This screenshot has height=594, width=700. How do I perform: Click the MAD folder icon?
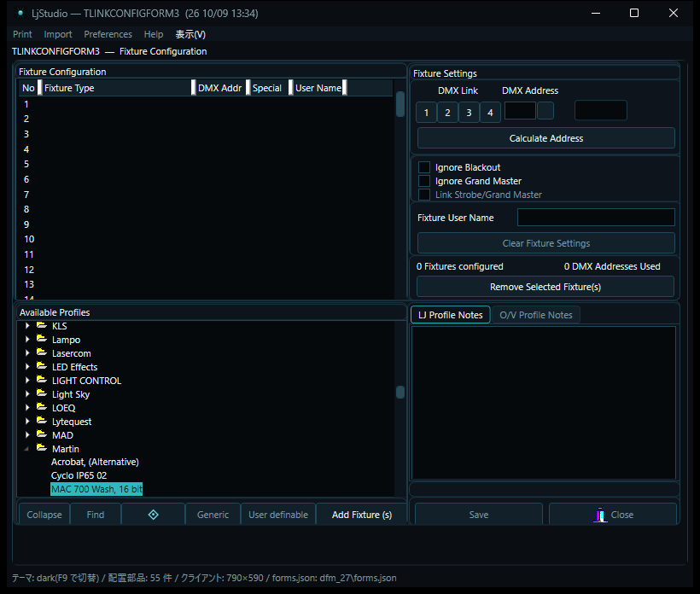42,434
